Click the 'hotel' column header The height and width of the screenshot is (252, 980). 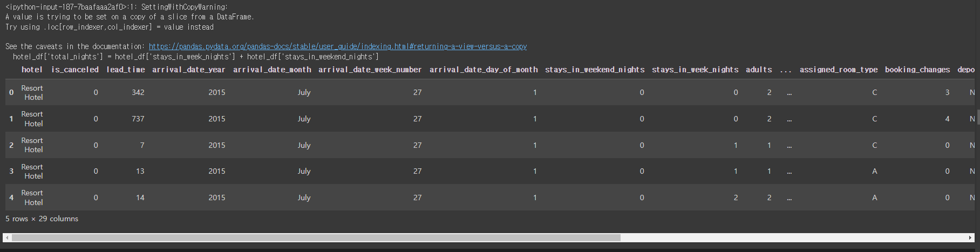pyautogui.click(x=32, y=70)
